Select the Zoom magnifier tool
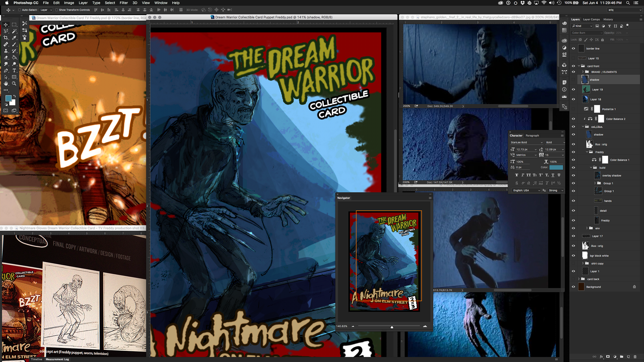The height and width of the screenshot is (362, 644). [x=14, y=83]
